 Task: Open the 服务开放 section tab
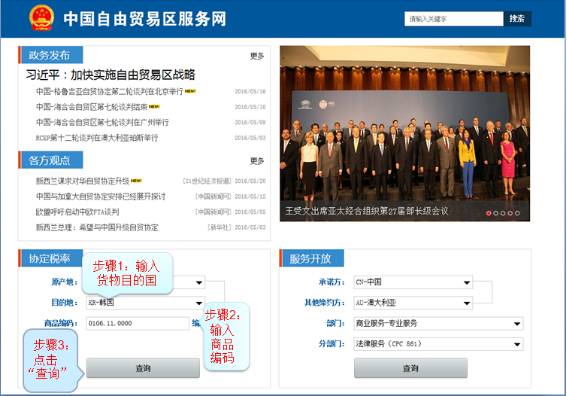pos(311,259)
